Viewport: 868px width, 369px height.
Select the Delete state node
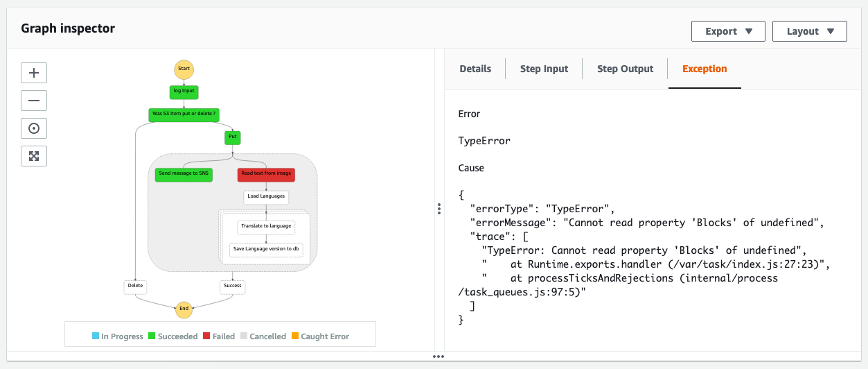[x=135, y=286]
